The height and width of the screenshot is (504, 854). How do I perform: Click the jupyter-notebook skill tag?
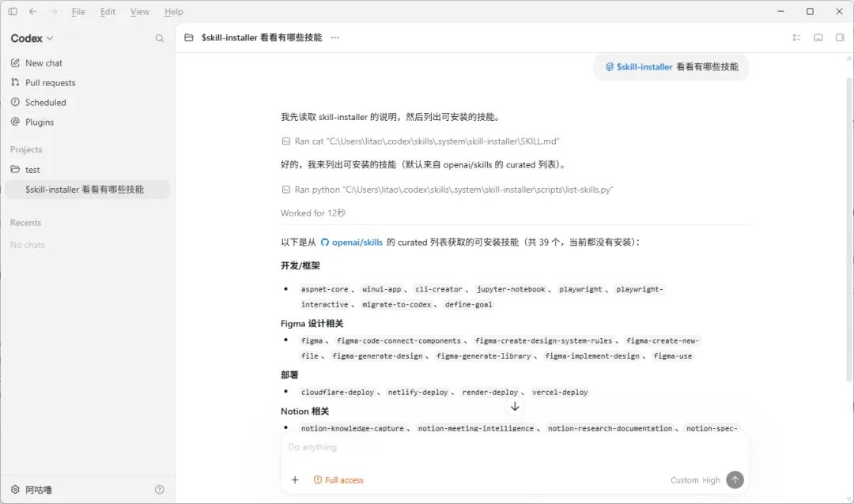coord(511,290)
